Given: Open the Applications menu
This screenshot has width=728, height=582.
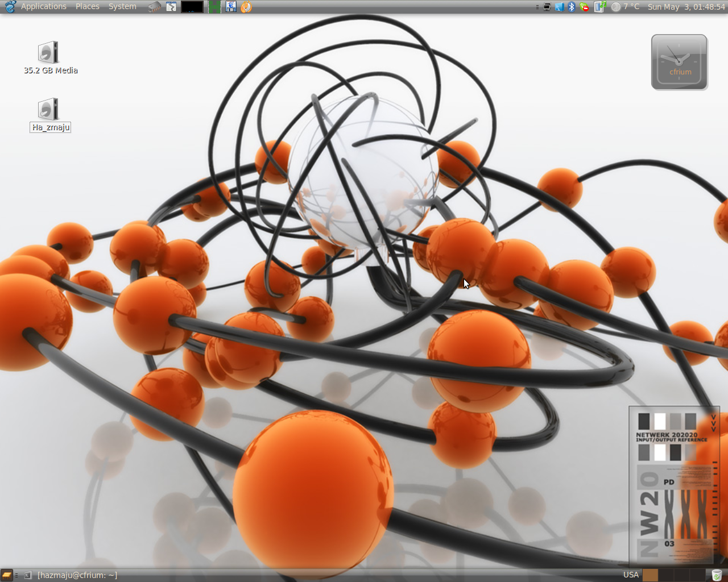Looking at the screenshot, I should tap(44, 7).
